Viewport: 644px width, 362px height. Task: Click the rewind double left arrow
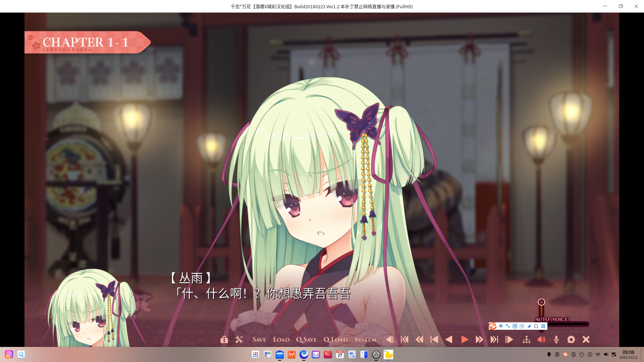coord(419,340)
